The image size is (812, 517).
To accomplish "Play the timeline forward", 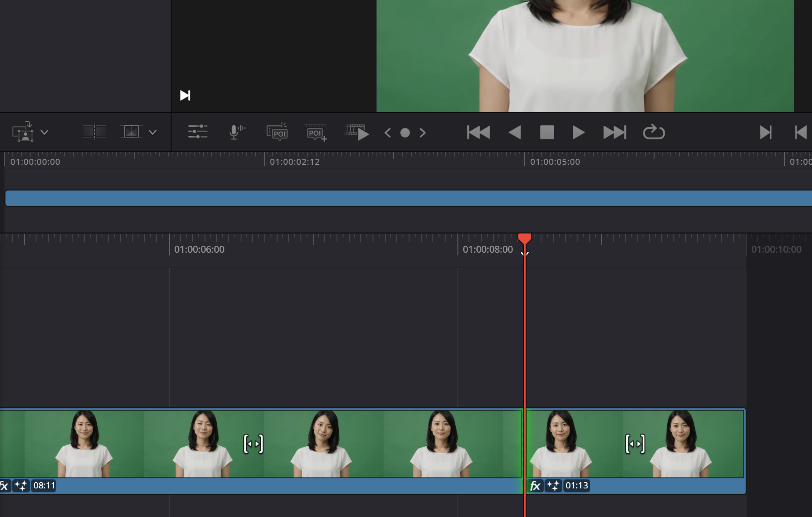I will 578,132.
